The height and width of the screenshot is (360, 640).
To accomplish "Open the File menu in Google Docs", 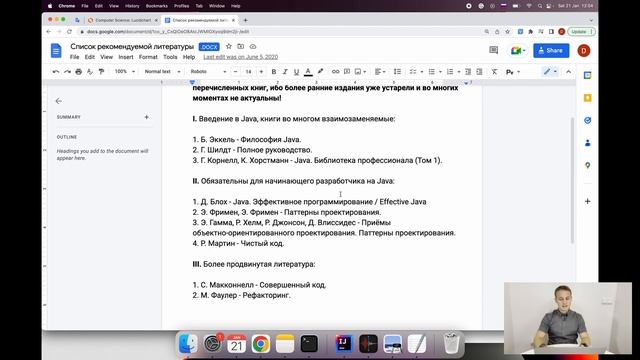I will [74, 57].
